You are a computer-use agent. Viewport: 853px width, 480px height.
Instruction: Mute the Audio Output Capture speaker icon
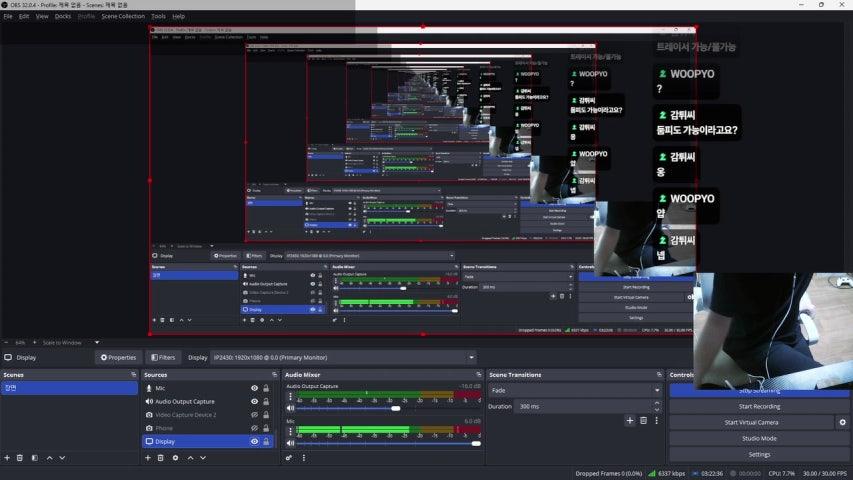click(291, 408)
